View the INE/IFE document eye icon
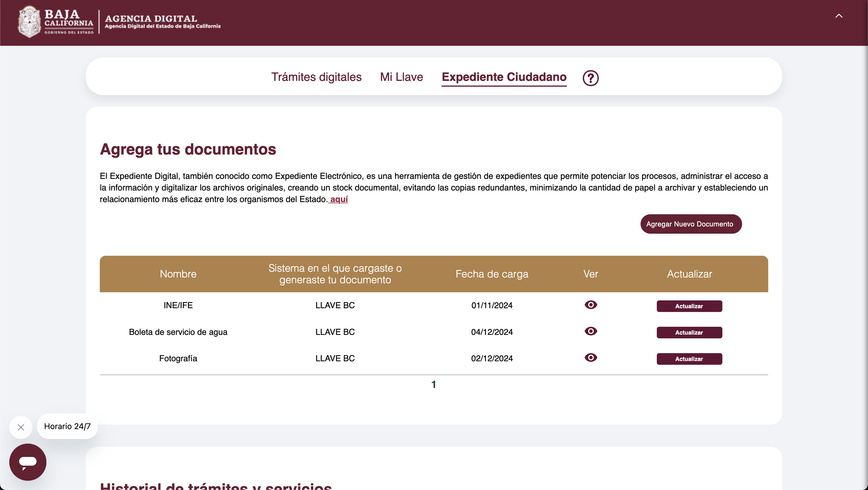 [x=590, y=305]
